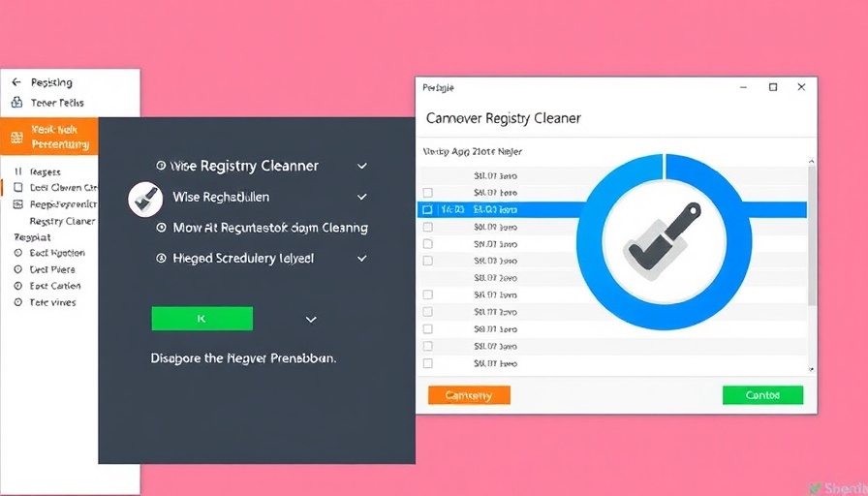This screenshot has height=496, width=868.
Task: Tick the checkbox in the highlighted blue row
Action: coord(427,210)
